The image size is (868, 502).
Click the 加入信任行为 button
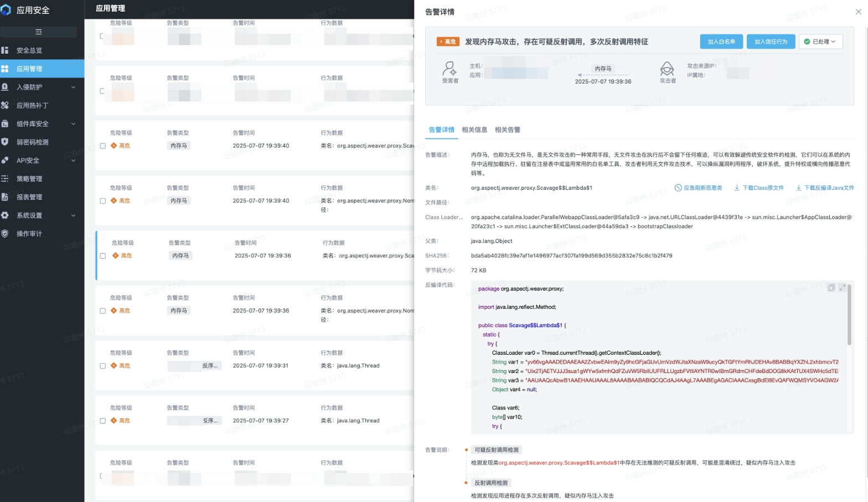[x=771, y=42]
